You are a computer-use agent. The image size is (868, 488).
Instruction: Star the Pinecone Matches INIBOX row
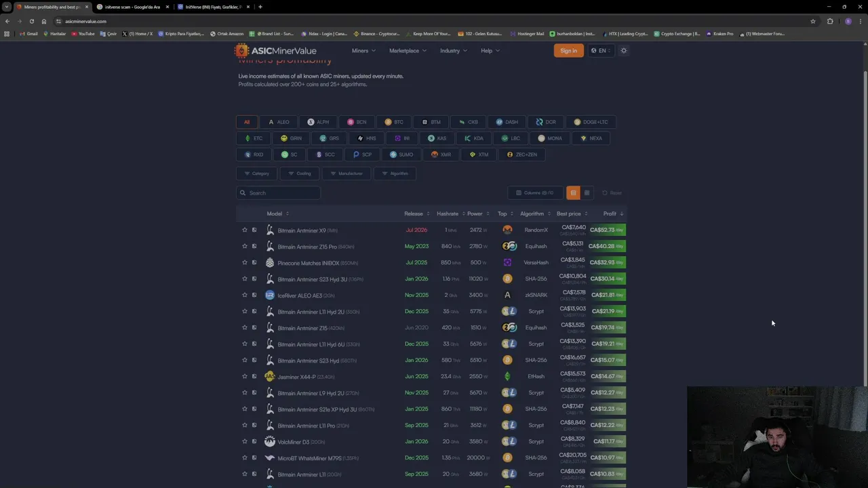click(x=245, y=262)
